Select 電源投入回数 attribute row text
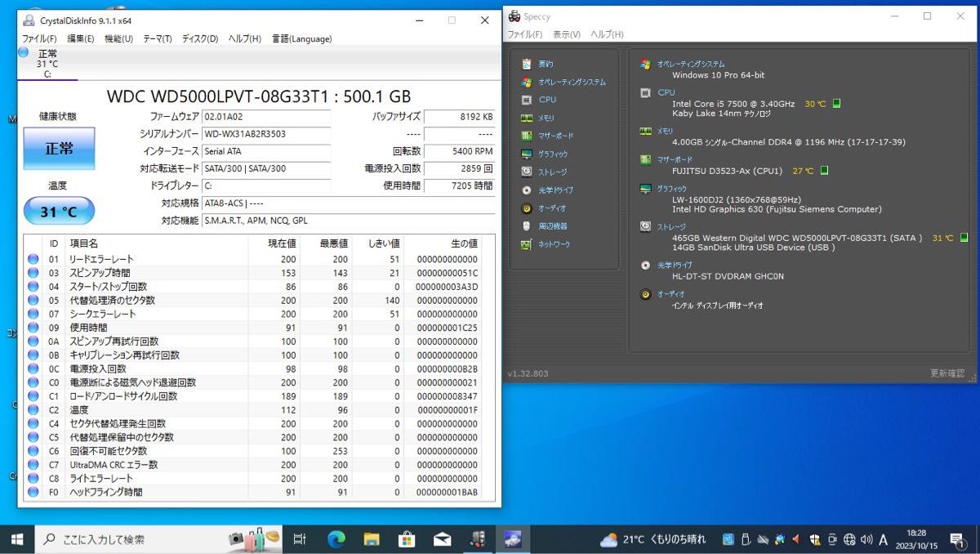Viewport: 980px width, 554px height. tap(98, 369)
